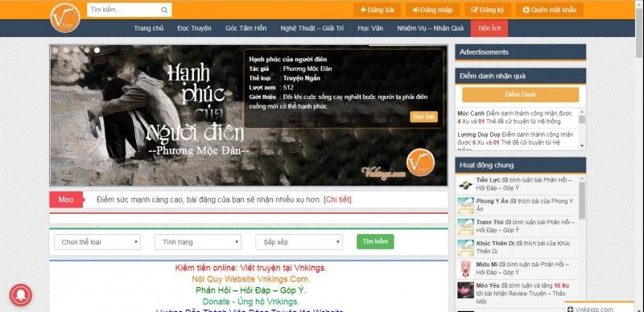644x312 pixels.
Task: Expand the Tình trạng dropdown
Action: (198, 242)
